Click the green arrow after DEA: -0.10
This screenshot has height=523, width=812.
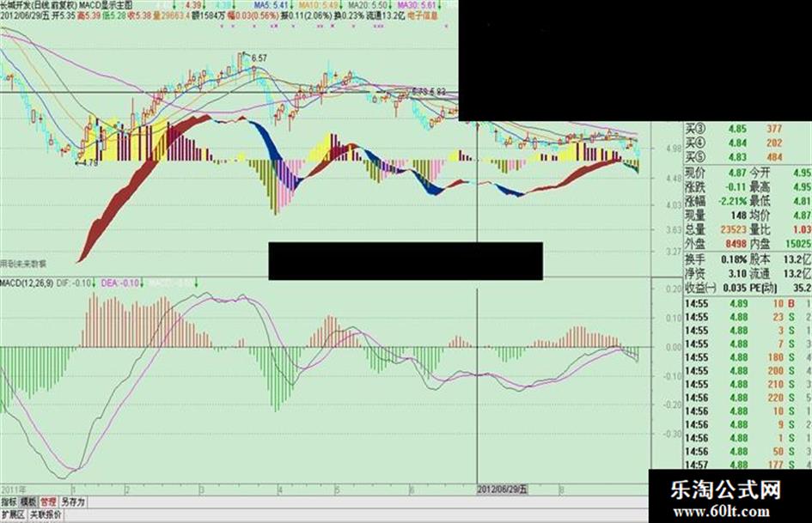[142, 283]
